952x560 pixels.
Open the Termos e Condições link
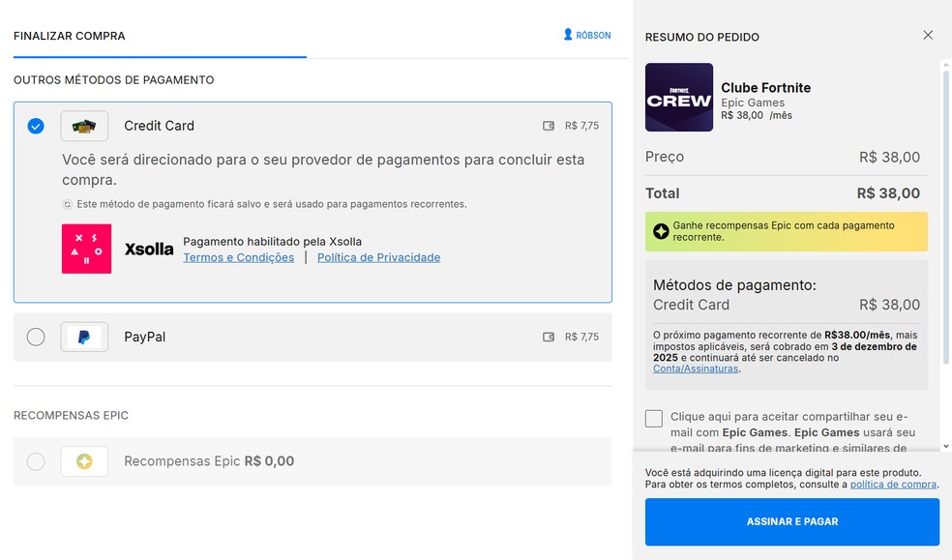[x=239, y=257]
